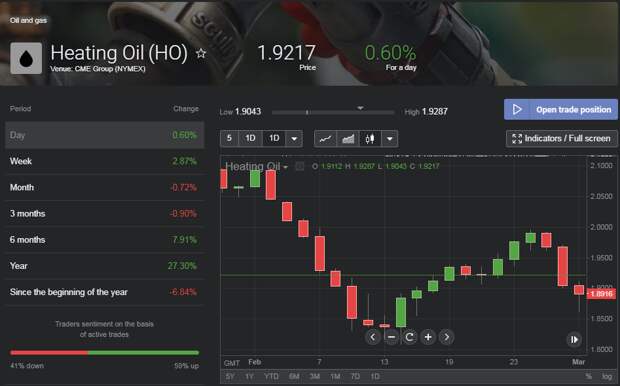The height and width of the screenshot is (386, 620).
Task: Open the chart type dropdown arrow
Action: [x=389, y=139]
